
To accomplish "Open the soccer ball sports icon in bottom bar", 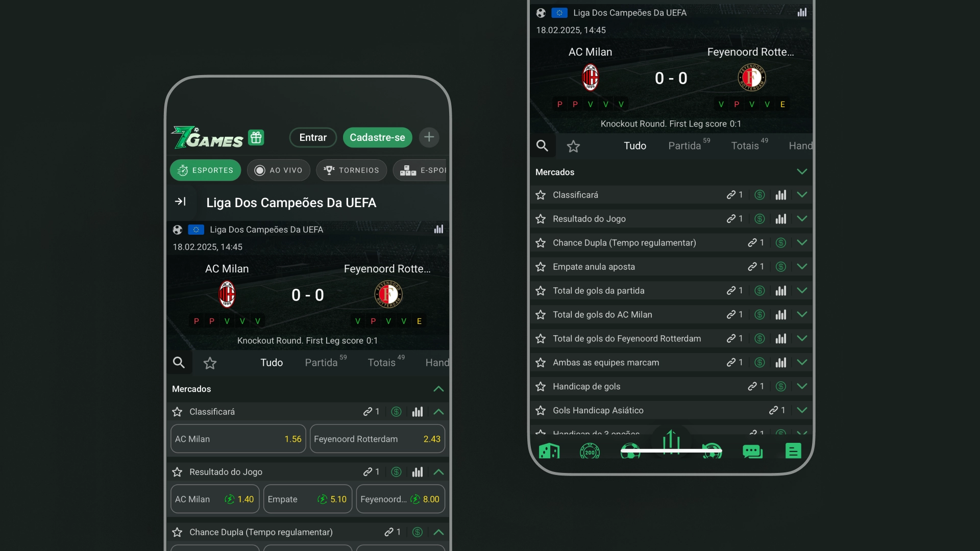I will pyautogui.click(x=630, y=451).
